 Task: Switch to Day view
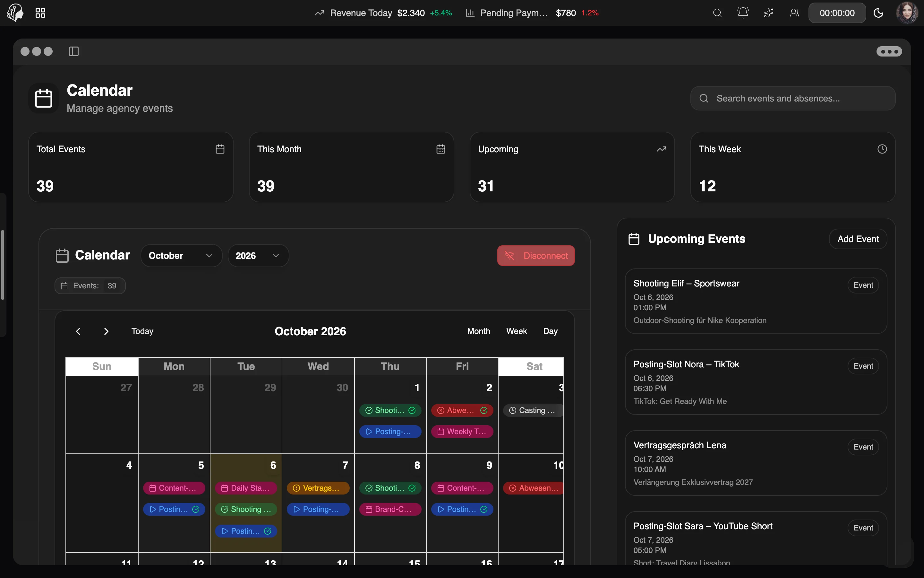[550, 331]
